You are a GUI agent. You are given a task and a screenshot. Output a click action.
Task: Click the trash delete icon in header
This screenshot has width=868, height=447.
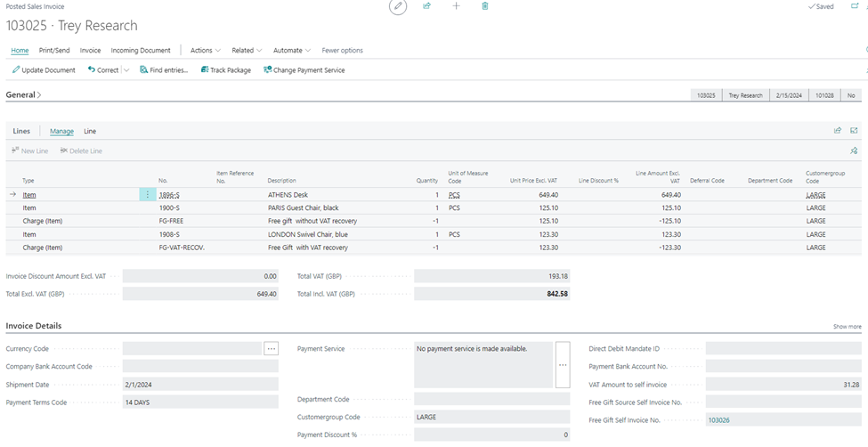(x=485, y=6)
